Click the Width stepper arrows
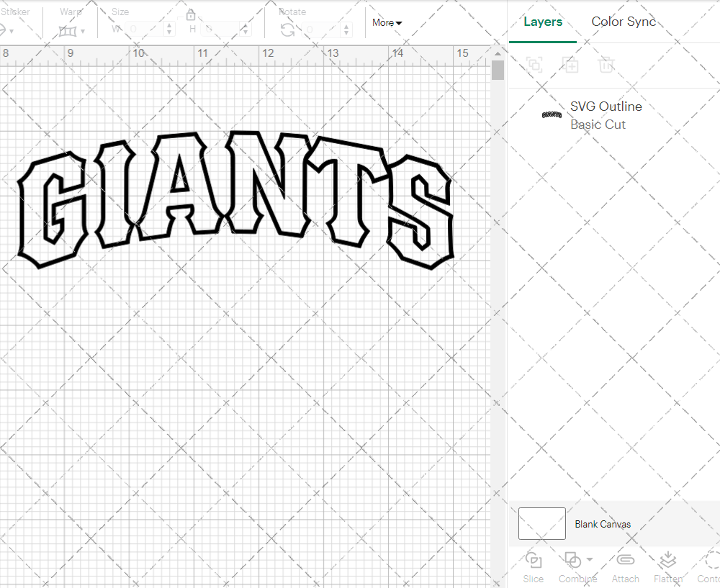Image resolution: width=720 pixels, height=588 pixels. [169, 30]
